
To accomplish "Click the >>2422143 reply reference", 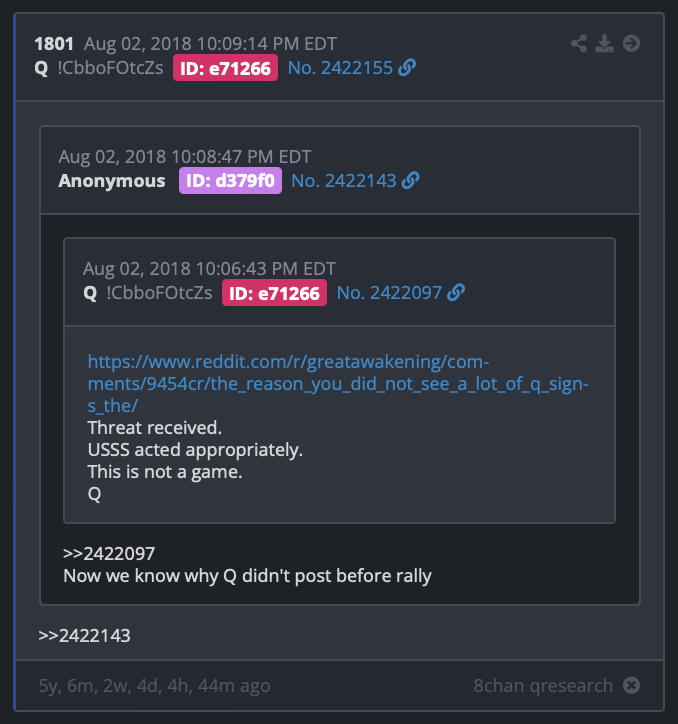I will pos(85,636).
